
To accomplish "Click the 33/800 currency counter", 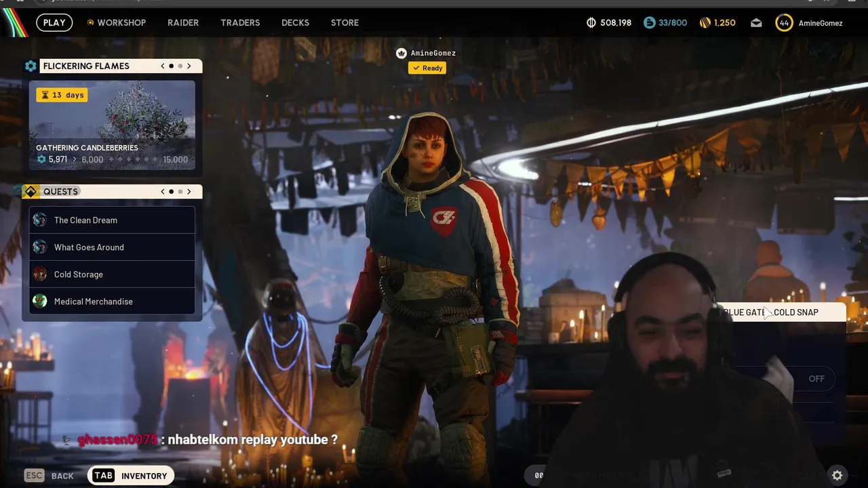I will (673, 23).
